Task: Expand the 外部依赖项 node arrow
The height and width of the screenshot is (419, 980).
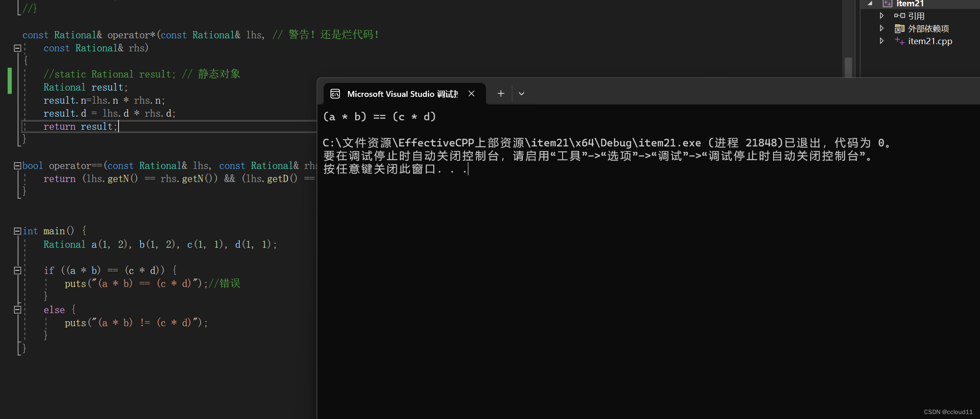Action: tap(882, 28)
